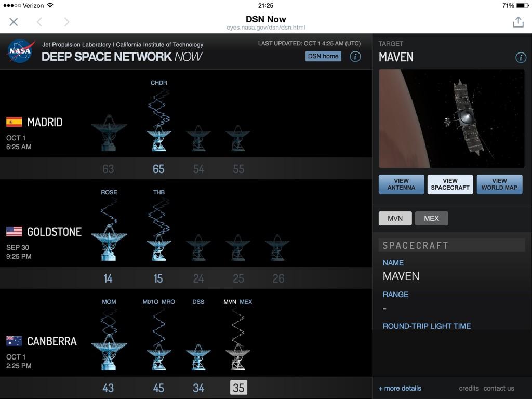Select Canberra antenna dish 45

tap(159, 357)
